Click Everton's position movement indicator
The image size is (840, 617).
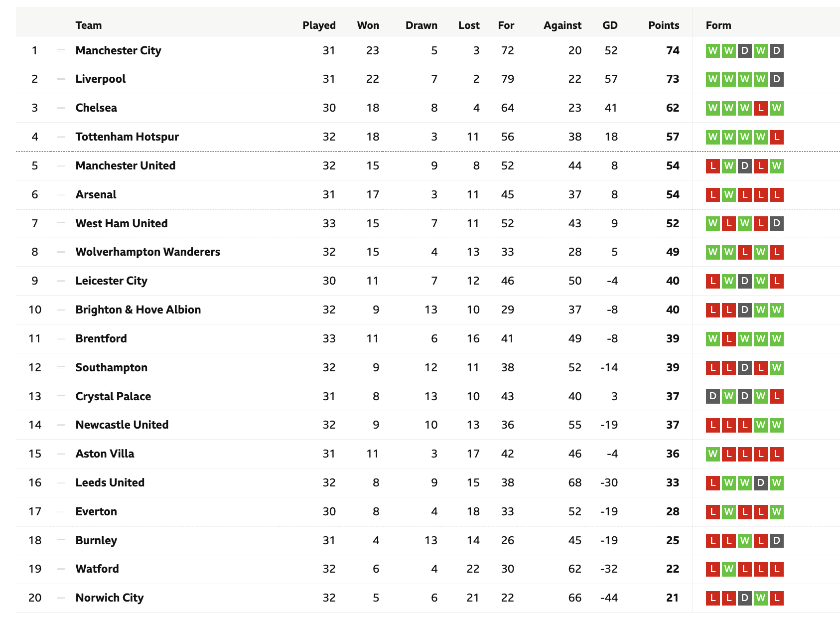(61, 511)
